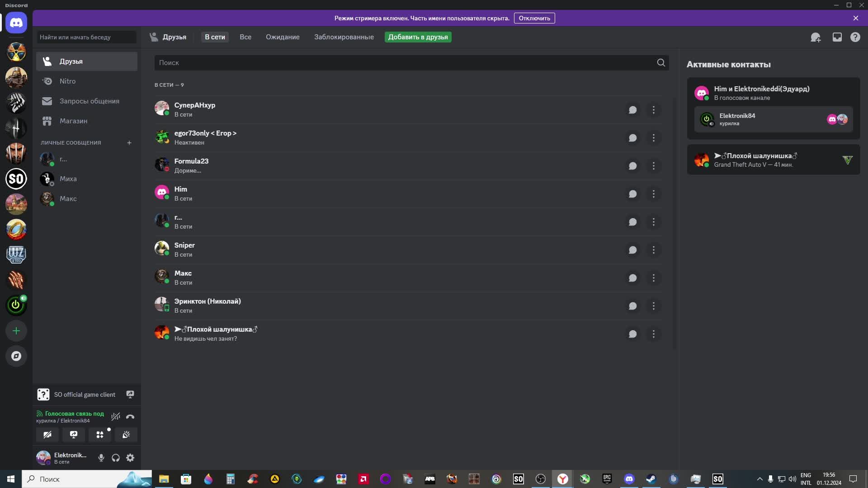Image resolution: width=868 pixels, height=488 pixels.
Task: Create a DM with the plus next to ЛИЧНЫЕ СООБЩЕНИЯ
Action: pos(129,143)
